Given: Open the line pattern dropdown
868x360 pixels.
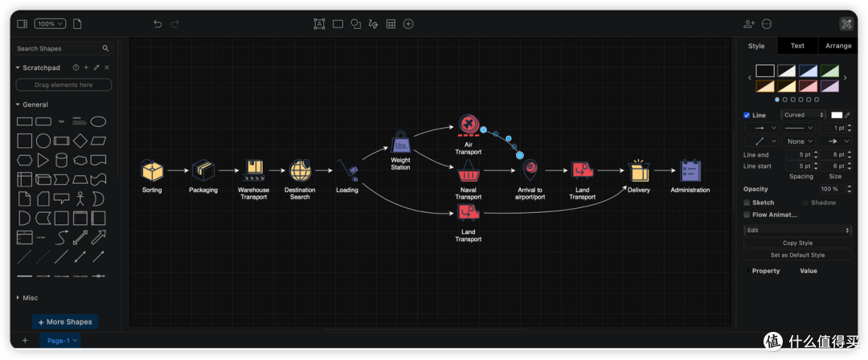Looking at the screenshot, I should tap(798, 128).
